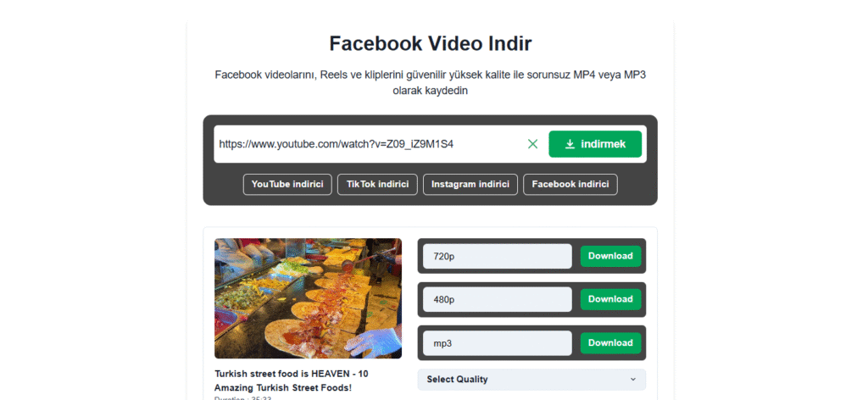
Task: Open the YouTube indirici tab
Action: pyautogui.click(x=287, y=184)
